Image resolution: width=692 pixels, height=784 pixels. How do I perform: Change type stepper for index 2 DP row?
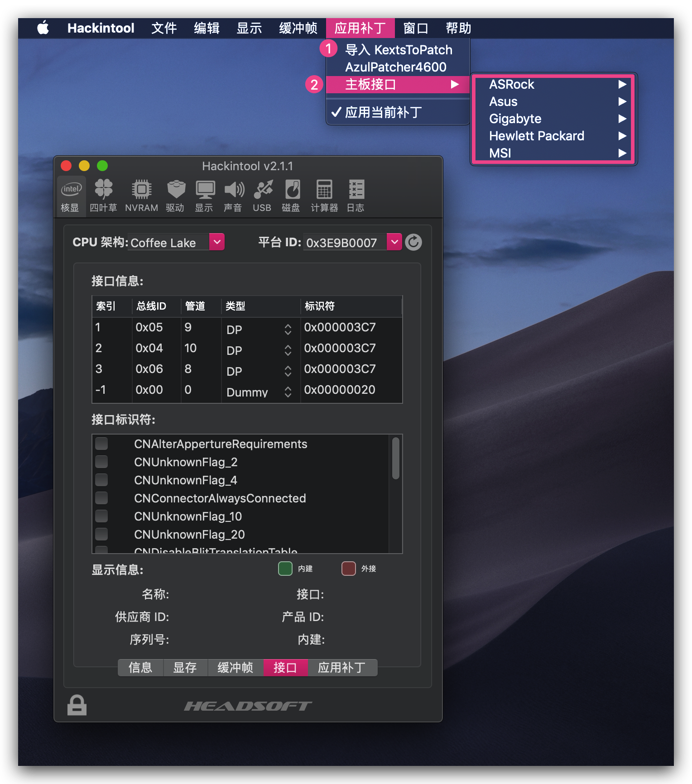pos(288,350)
